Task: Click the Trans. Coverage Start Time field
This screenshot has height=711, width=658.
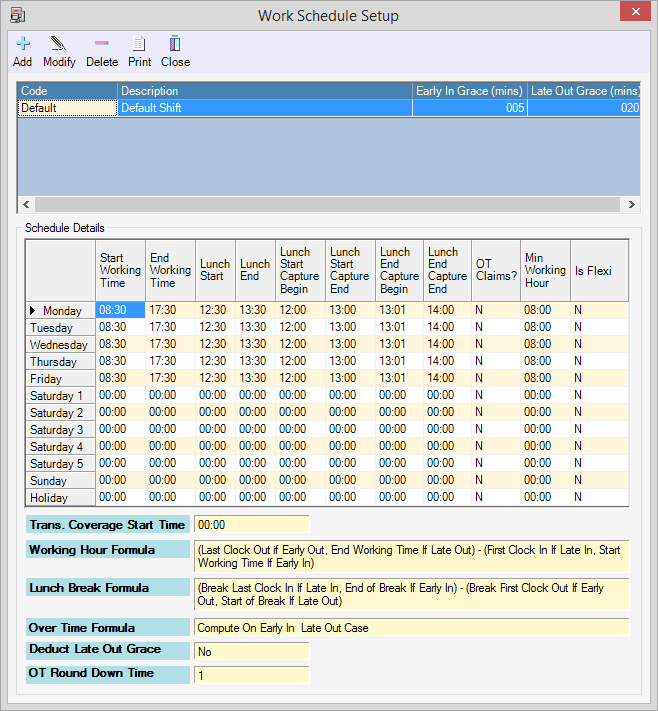Action: pyautogui.click(x=251, y=524)
